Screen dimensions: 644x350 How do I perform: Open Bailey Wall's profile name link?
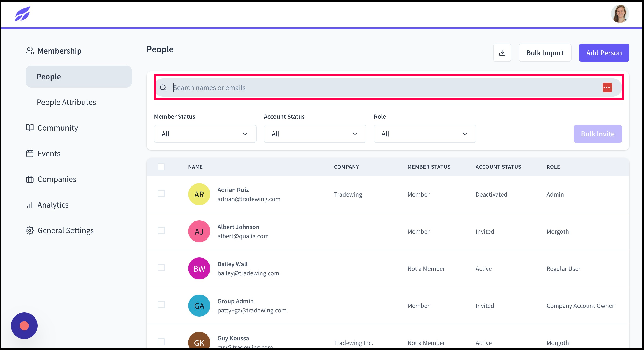(232, 264)
